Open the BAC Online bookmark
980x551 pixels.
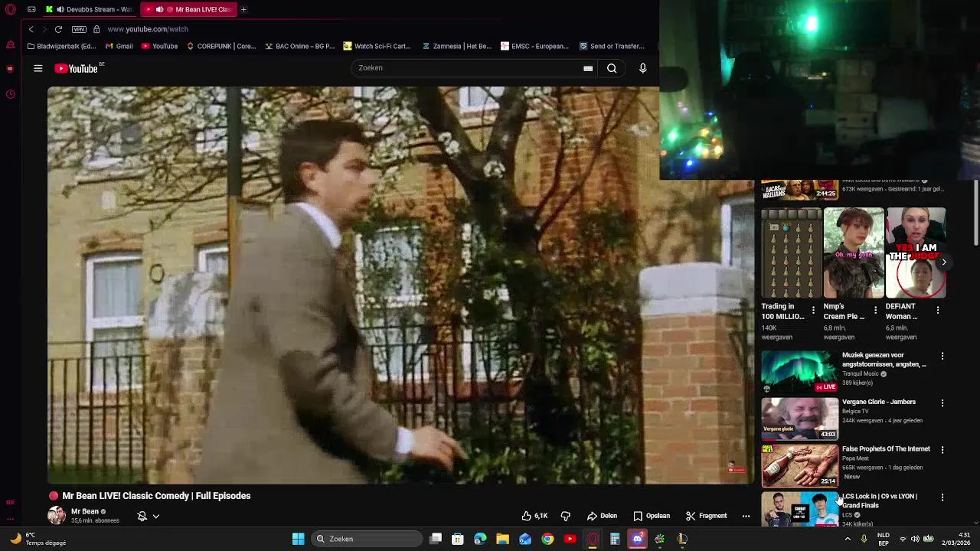click(299, 46)
